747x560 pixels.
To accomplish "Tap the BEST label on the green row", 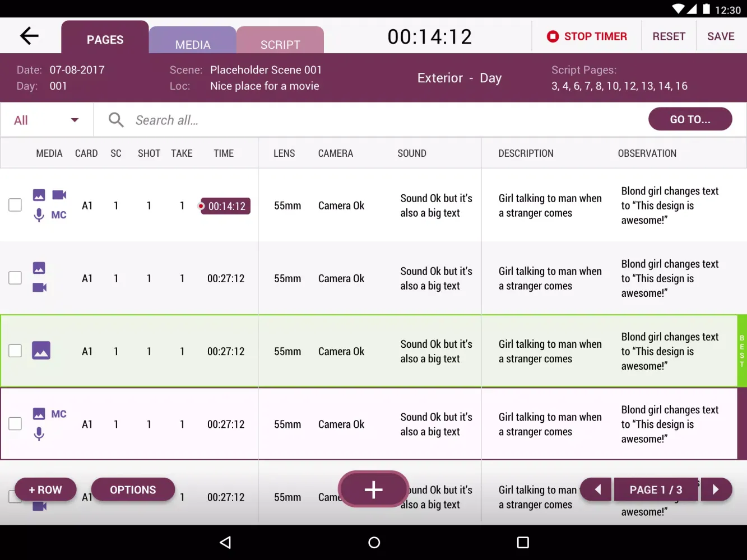I will [x=742, y=351].
